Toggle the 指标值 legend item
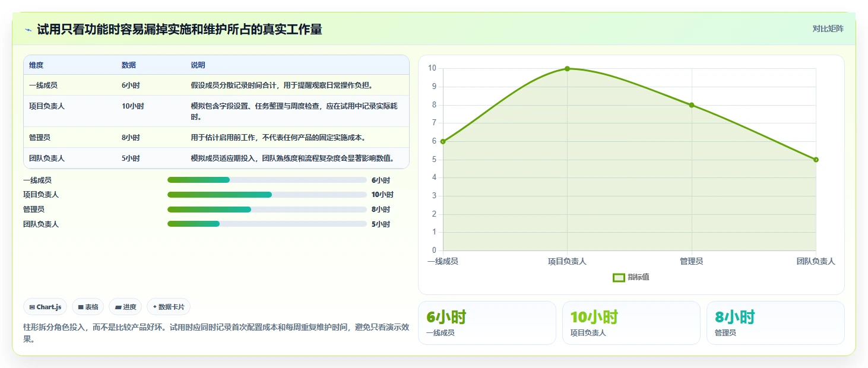Viewport: 868px width, 368px height. tap(631, 277)
